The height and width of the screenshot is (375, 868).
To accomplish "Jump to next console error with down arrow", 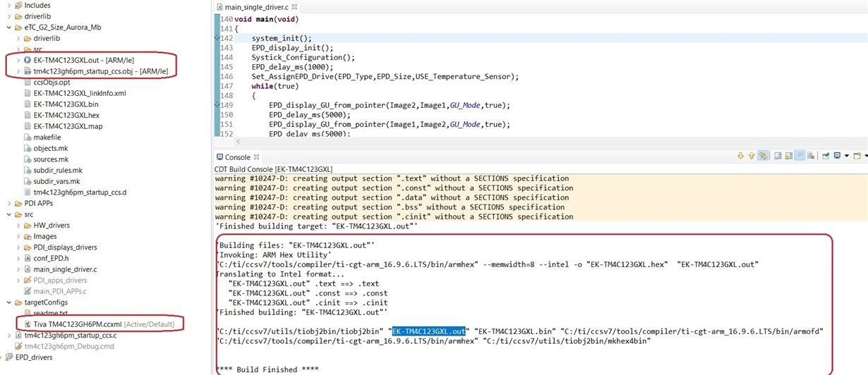I will [x=740, y=156].
